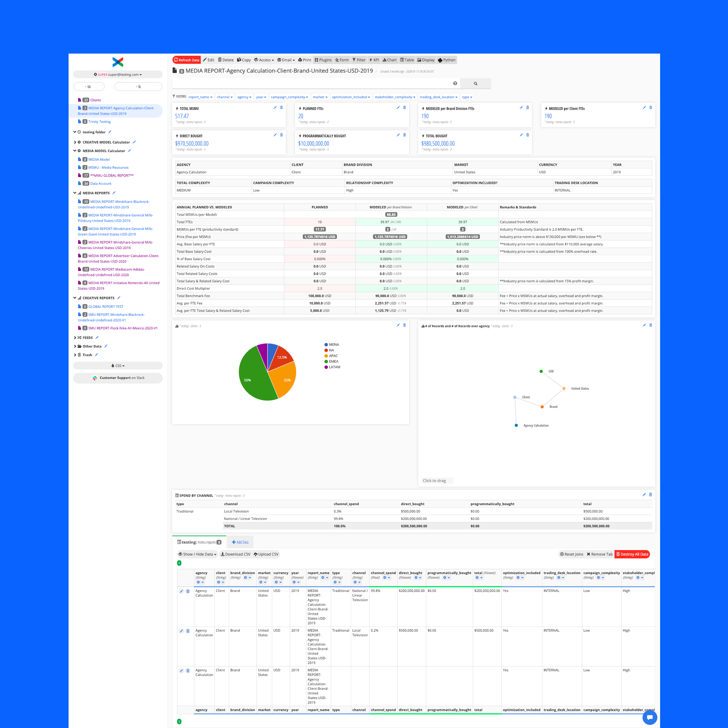The image size is (728, 728).
Task: Toggle APAC in pie legend
Action: pos(331,356)
